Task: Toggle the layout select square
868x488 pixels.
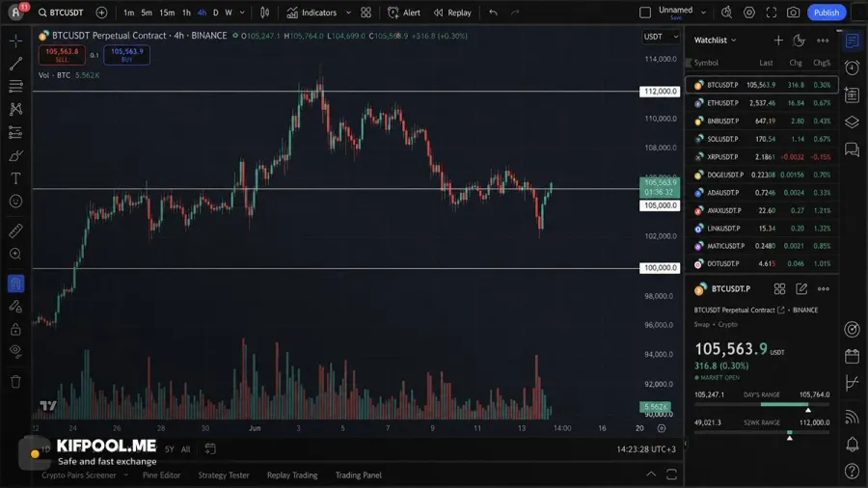Action: pyautogui.click(x=645, y=13)
